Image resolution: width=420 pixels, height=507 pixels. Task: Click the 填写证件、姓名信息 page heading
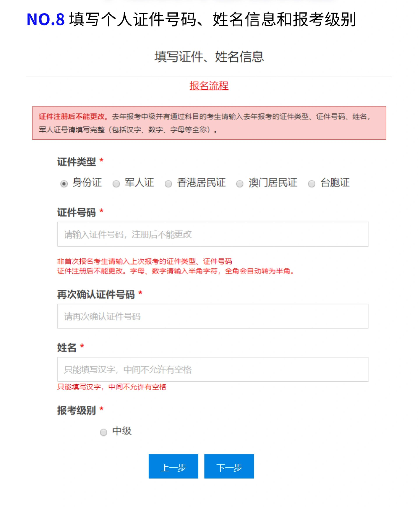(x=209, y=57)
